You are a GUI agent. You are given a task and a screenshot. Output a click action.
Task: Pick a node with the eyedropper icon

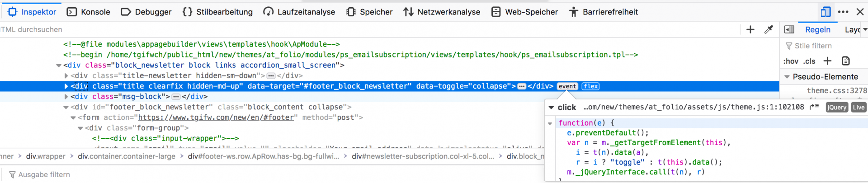coord(769,29)
